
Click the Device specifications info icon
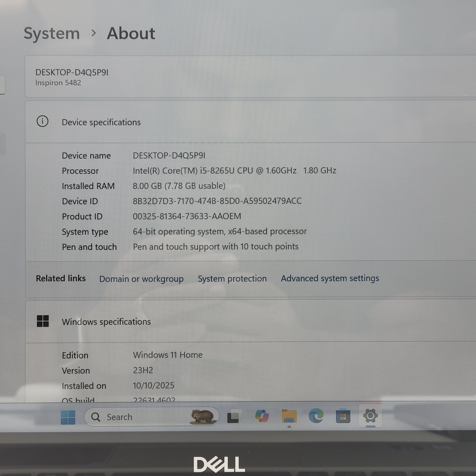tap(42, 122)
